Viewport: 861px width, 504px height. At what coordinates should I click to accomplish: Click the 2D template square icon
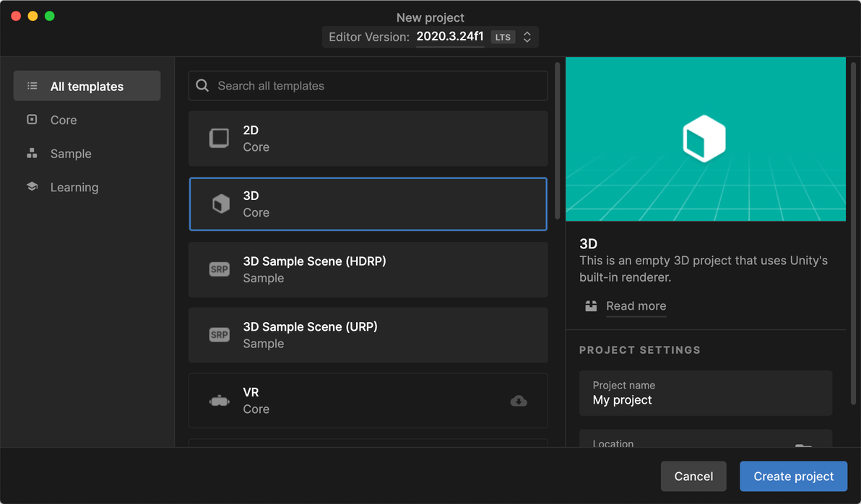pyautogui.click(x=219, y=139)
